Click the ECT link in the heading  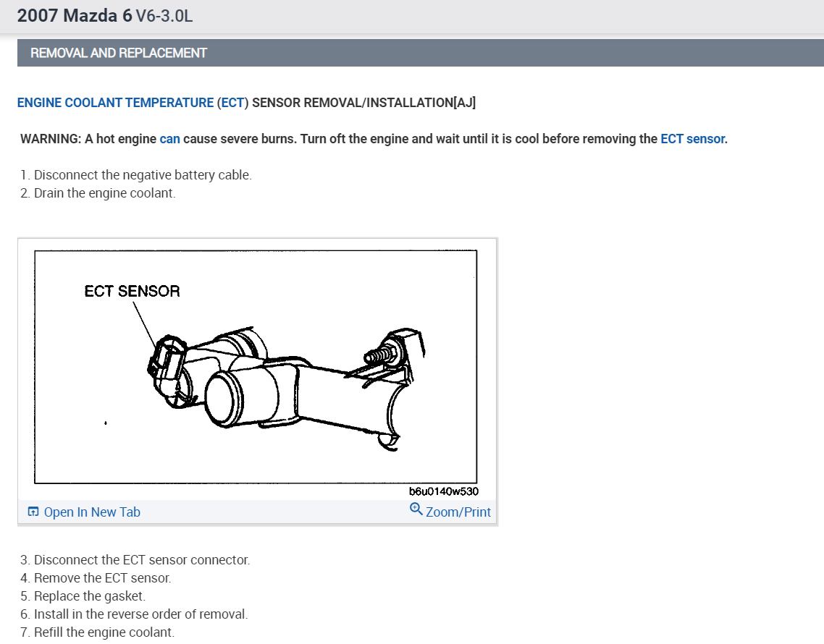(233, 103)
